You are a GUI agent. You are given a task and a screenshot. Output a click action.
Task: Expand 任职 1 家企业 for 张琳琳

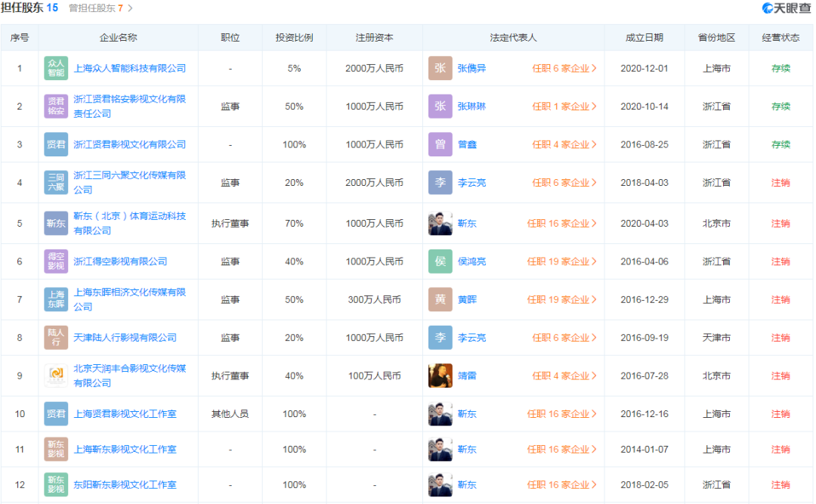point(564,107)
